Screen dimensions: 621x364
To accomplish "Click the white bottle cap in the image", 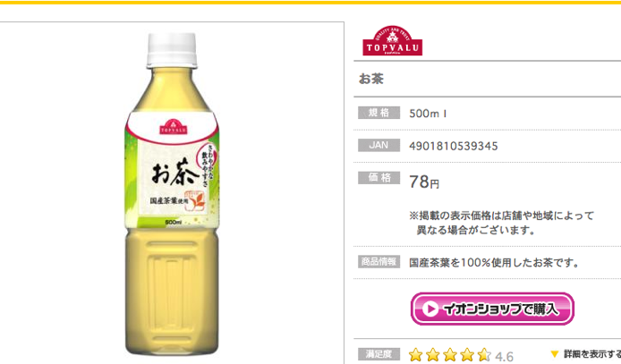I will [x=172, y=50].
